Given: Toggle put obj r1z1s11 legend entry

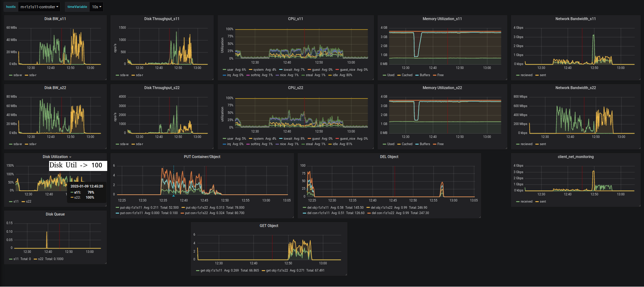Looking at the screenshot, I should (x=131, y=208).
